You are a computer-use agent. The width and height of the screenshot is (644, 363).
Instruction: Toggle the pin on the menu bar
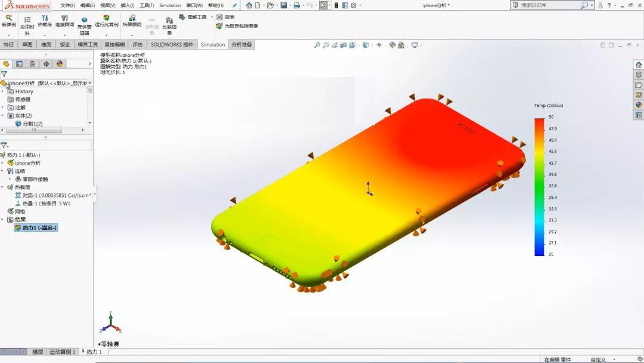(234, 5)
